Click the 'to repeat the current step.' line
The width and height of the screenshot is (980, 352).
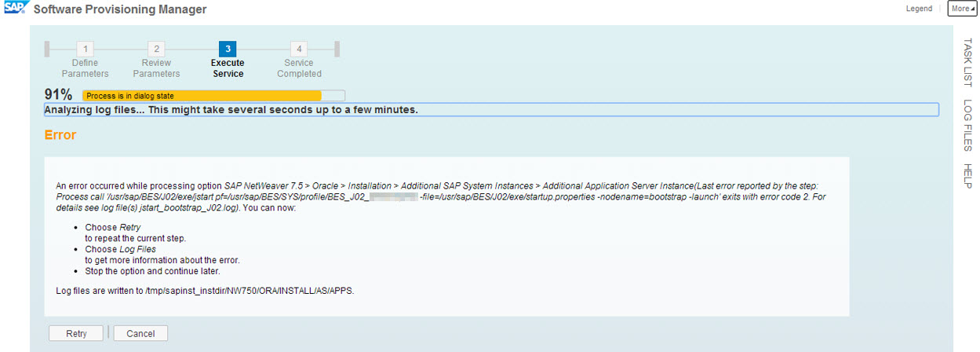coord(135,238)
